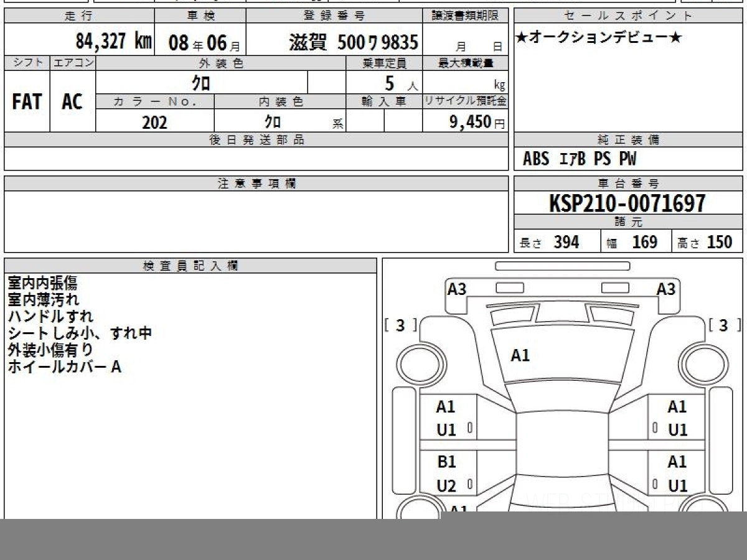Click the top-right A3 damage mark

[x=665, y=289]
